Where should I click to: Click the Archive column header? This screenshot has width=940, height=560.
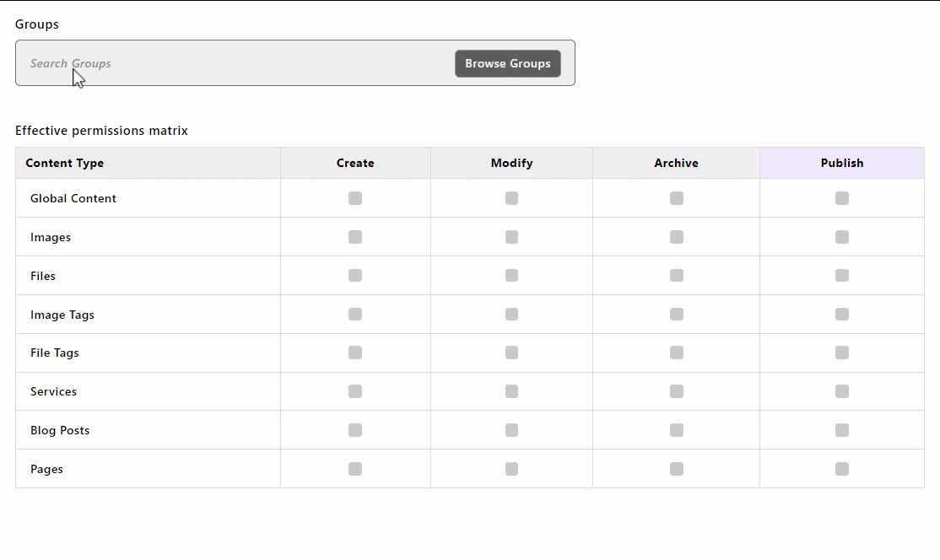pos(676,163)
